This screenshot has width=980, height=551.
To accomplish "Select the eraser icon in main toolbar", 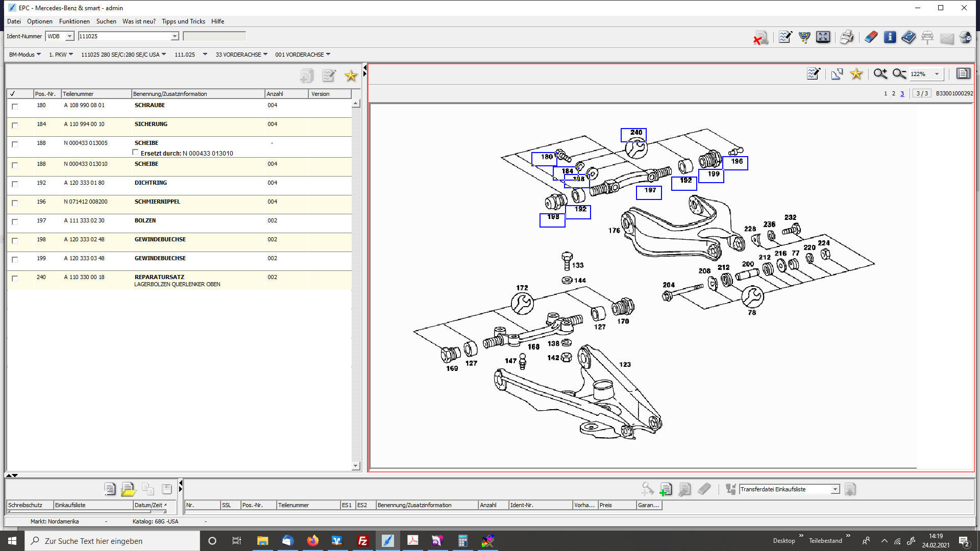I will [871, 37].
